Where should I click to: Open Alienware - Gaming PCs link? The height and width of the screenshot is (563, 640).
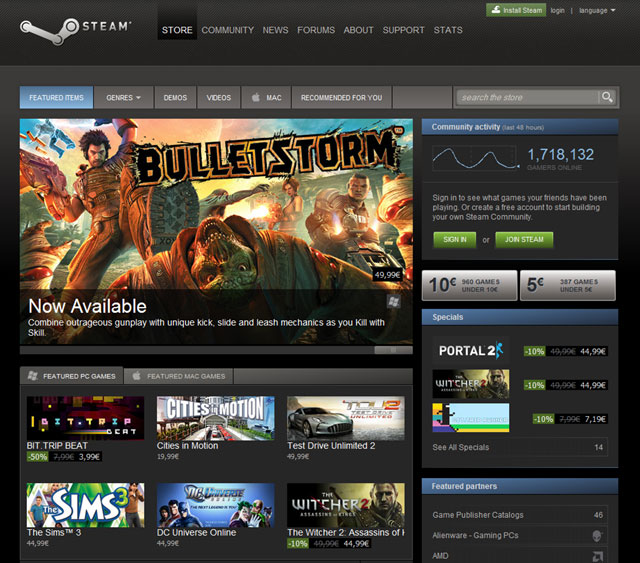[520, 535]
